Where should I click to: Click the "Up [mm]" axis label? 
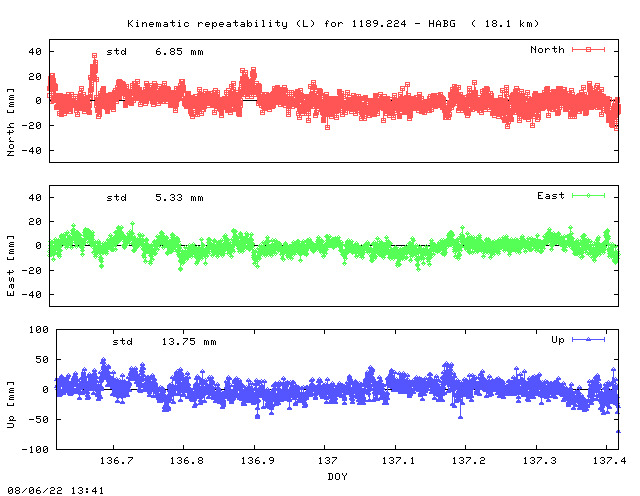coord(11,405)
